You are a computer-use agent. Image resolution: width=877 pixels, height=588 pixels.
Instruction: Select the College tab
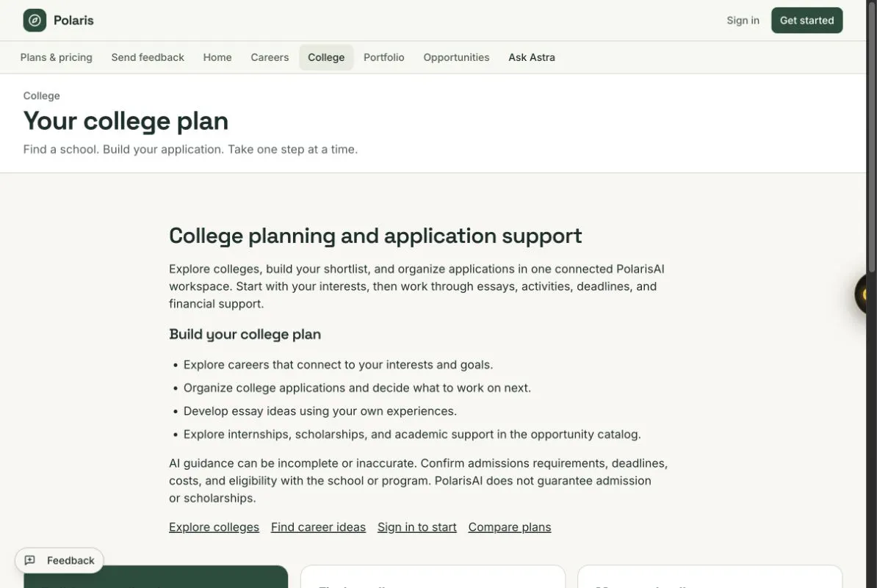tap(326, 57)
